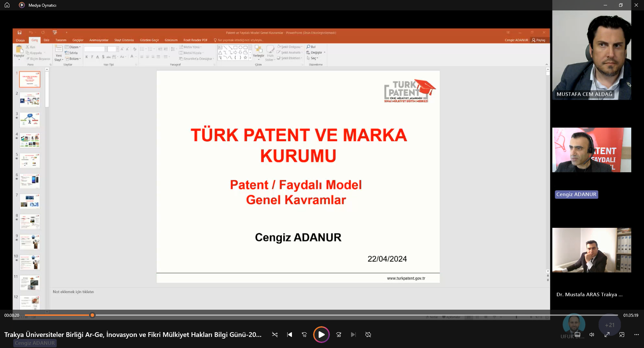
Task: Click the PowerPoint save icon
Action: 19,33
